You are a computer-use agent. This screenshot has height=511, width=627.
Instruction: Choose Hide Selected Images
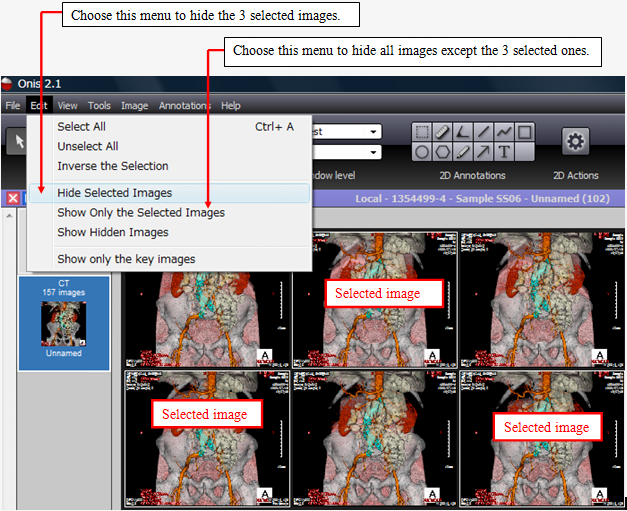pyautogui.click(x=170, y=193)
